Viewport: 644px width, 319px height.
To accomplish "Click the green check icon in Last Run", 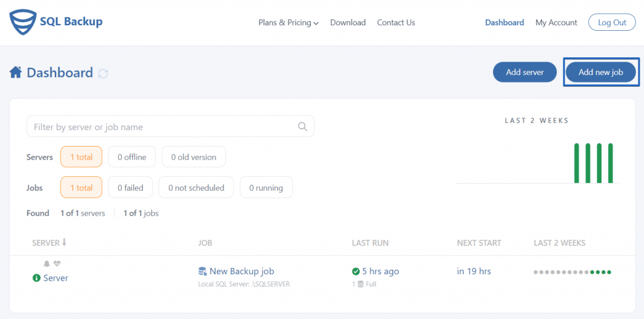I will [x=356, y=271].
